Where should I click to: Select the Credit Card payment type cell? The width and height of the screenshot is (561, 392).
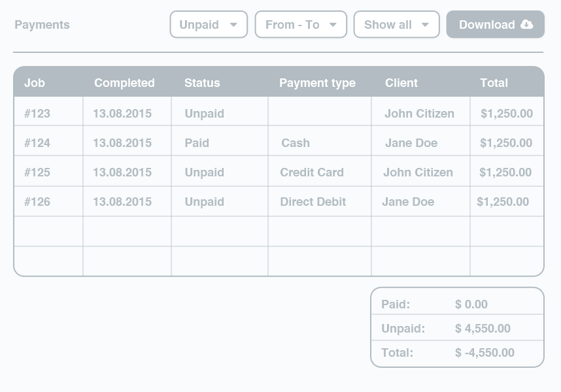coord(312,172)
